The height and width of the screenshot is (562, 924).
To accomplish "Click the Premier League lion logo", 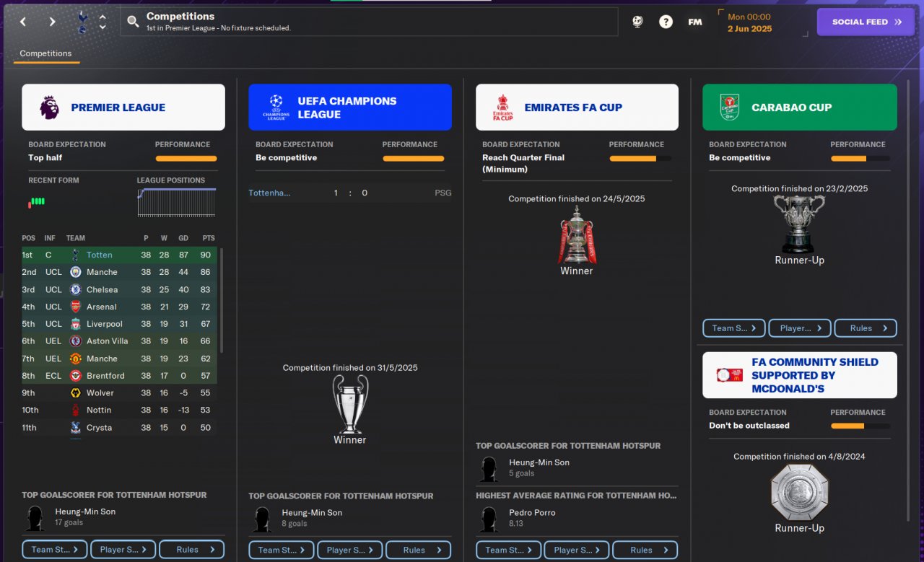I will coord(49,107).
